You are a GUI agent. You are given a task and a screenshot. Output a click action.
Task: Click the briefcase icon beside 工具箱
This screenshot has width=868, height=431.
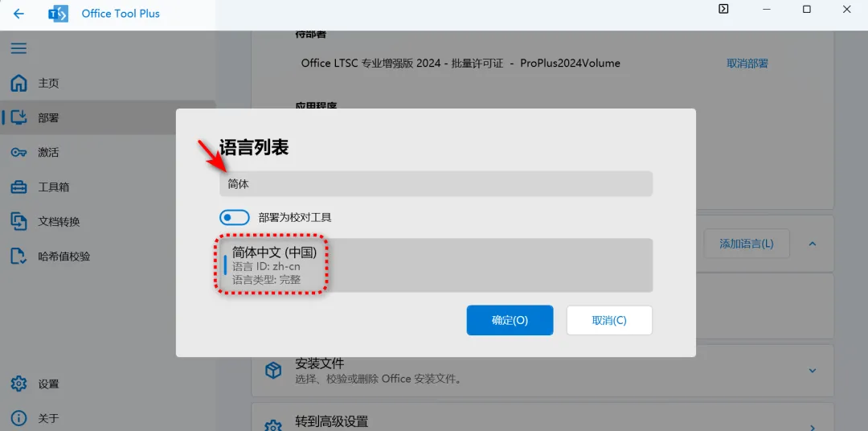(x=18, y=187)
